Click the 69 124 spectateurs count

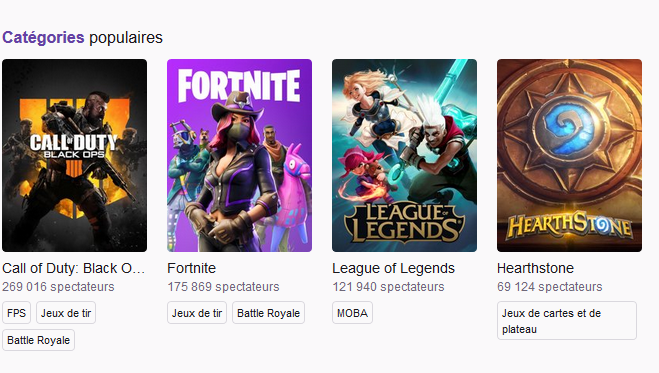(x=550, y=287)
